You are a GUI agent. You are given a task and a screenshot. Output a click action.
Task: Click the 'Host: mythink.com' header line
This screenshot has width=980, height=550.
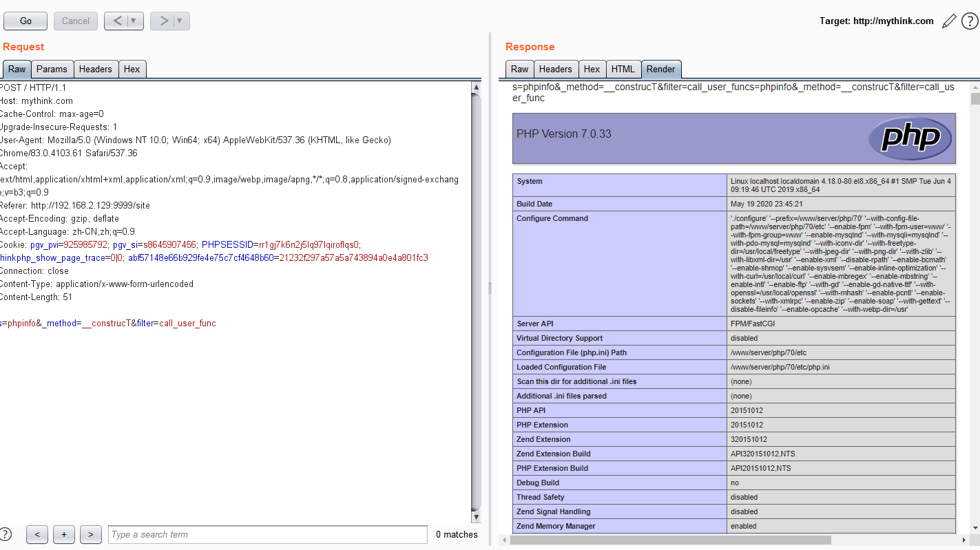[x=37, y=101]
